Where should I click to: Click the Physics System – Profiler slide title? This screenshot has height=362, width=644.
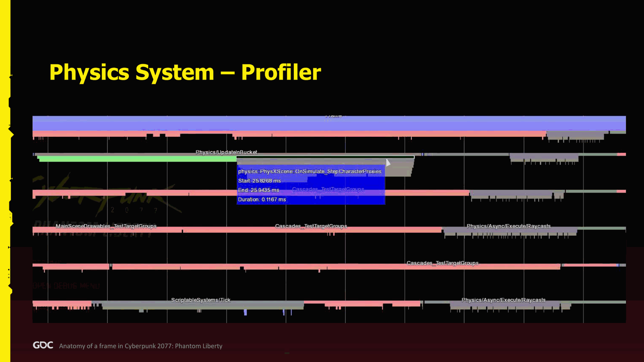[x=185, y=72]
